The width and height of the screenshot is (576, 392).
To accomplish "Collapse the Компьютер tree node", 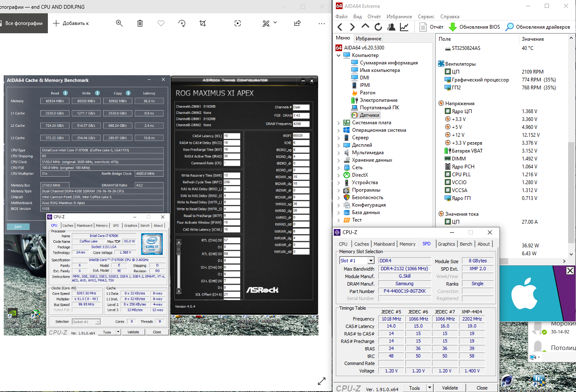I will (338, 55).
